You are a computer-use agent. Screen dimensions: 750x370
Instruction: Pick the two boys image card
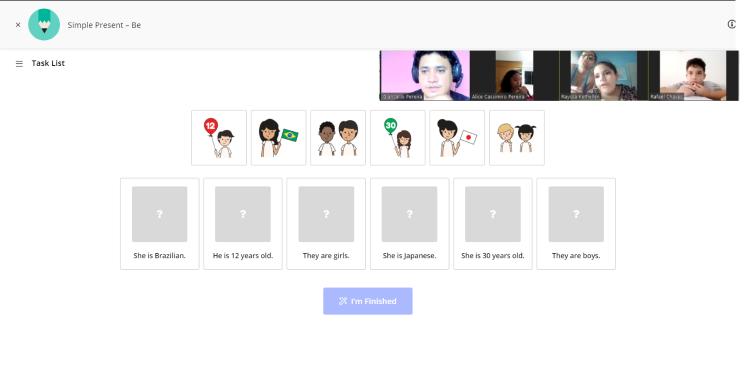click(338, 138)
